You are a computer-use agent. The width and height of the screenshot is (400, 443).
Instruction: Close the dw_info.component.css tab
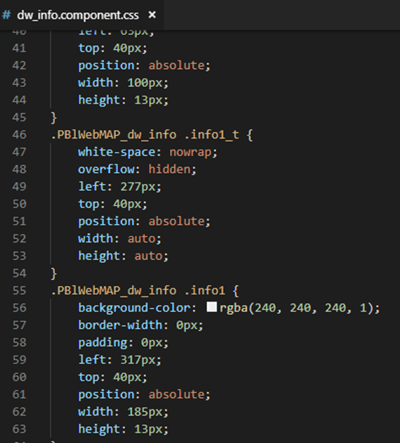152,15
